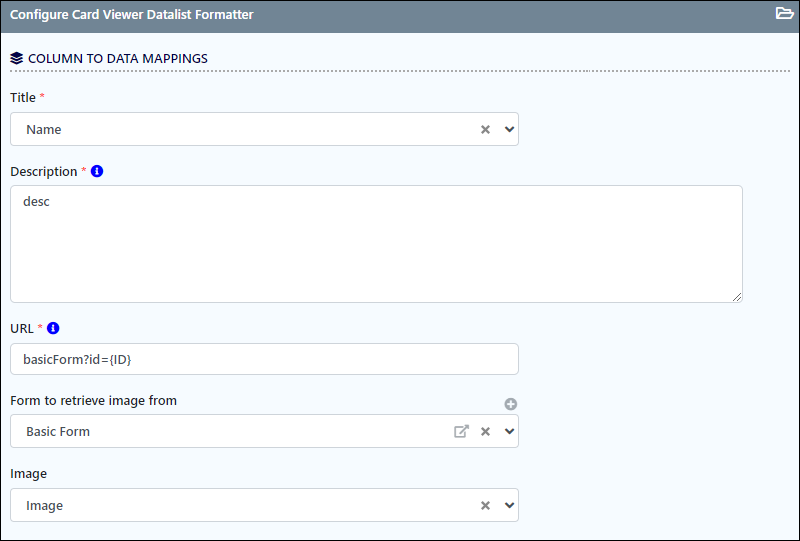Click the Name value in Title combo box

coord(44,130)
